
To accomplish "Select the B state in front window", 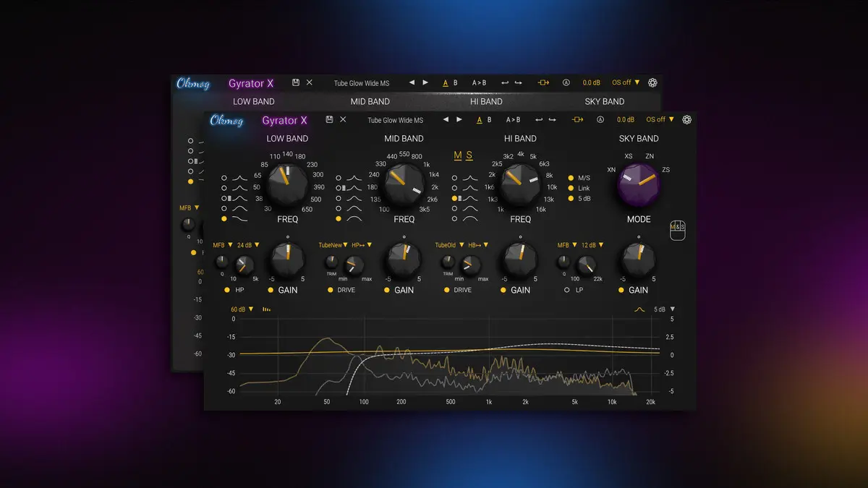I will click(490, 119).
